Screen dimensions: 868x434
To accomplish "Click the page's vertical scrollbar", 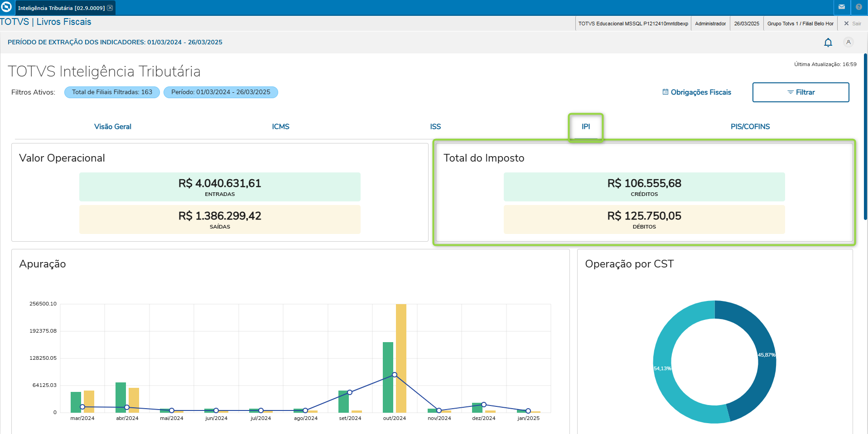I will pyautogui.click(x=865, y=136).
